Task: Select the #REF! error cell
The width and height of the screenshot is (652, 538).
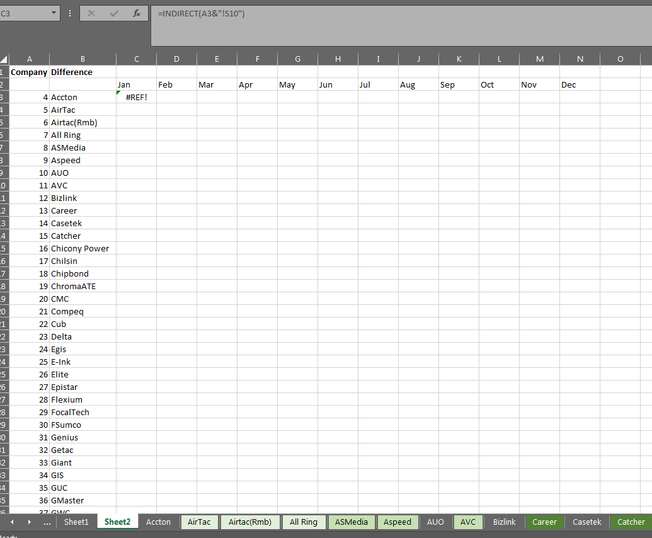Action: coord(136,97)
